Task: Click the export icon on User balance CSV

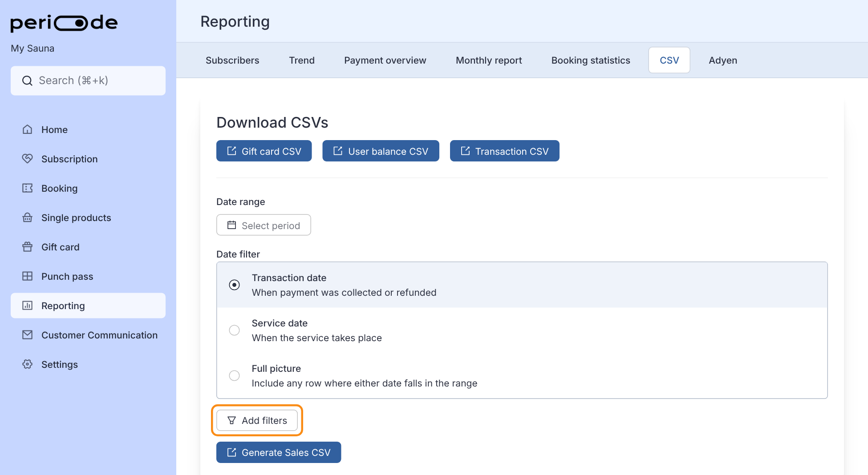Action: (x=338, y=151)
